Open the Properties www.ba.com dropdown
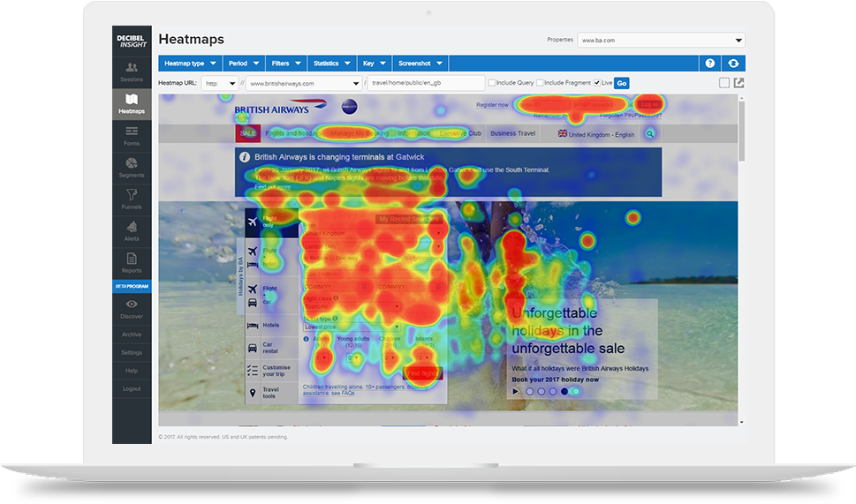The width and height of the screenshot is (856, 504). pyautogui.click(x=661, y=40)
